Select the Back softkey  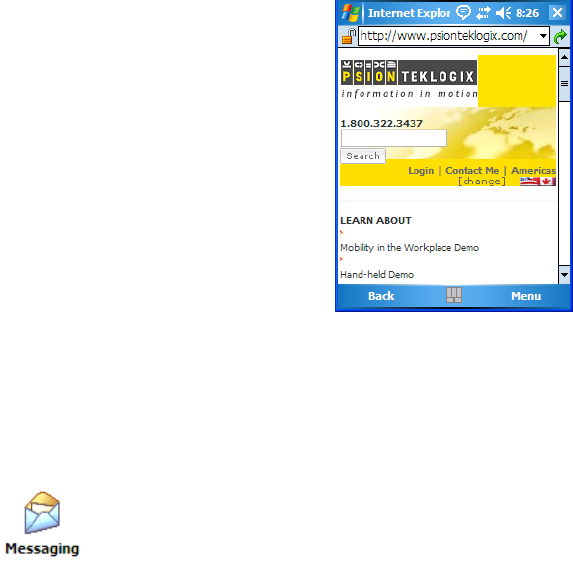click(381, 296)
